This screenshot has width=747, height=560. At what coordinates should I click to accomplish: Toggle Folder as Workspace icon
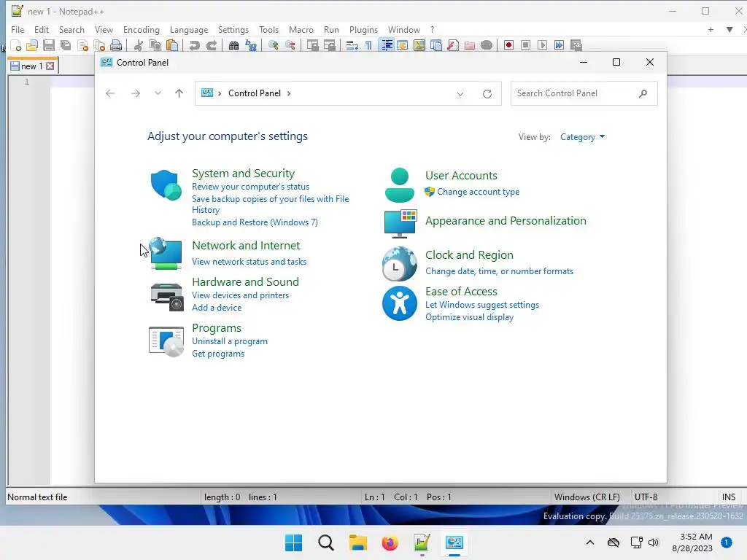tap(470, 45)
